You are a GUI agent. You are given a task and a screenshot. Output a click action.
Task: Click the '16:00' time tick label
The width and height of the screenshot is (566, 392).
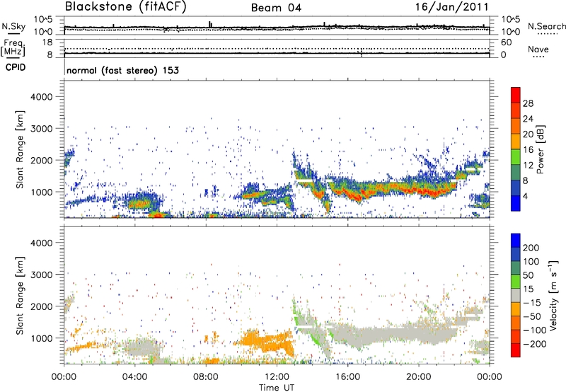click(x=347, y=377)
